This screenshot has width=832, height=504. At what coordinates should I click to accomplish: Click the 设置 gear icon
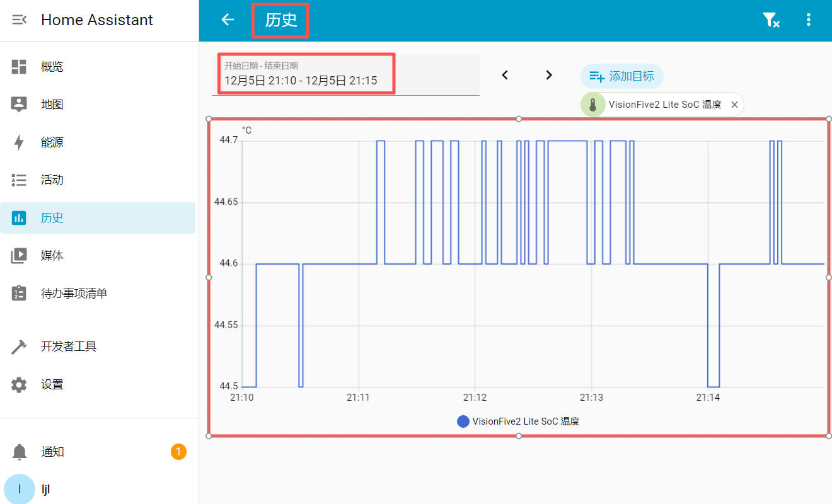click(x=19, y=384)
